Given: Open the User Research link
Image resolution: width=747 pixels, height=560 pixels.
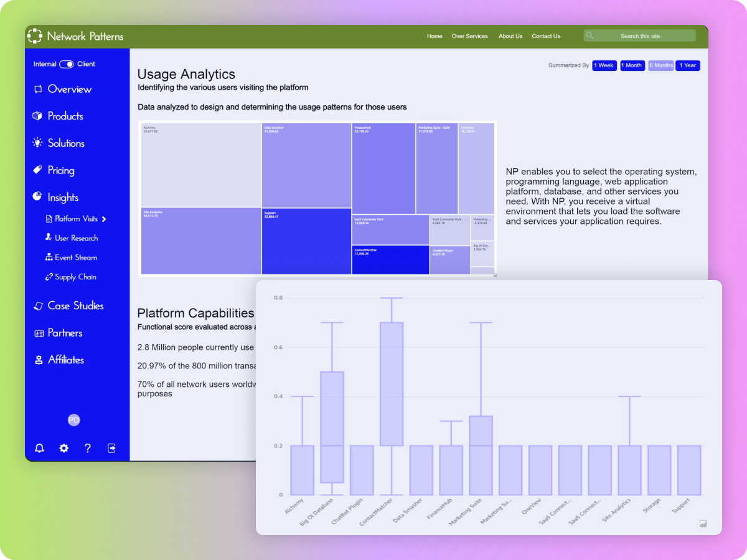Looking at the screenshot, I should click(x=76, y=238).
